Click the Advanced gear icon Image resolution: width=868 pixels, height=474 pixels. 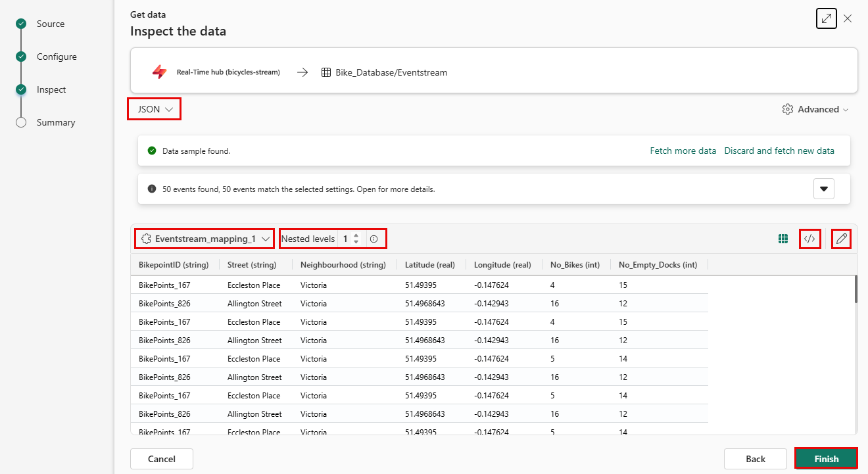pos(787,110)
